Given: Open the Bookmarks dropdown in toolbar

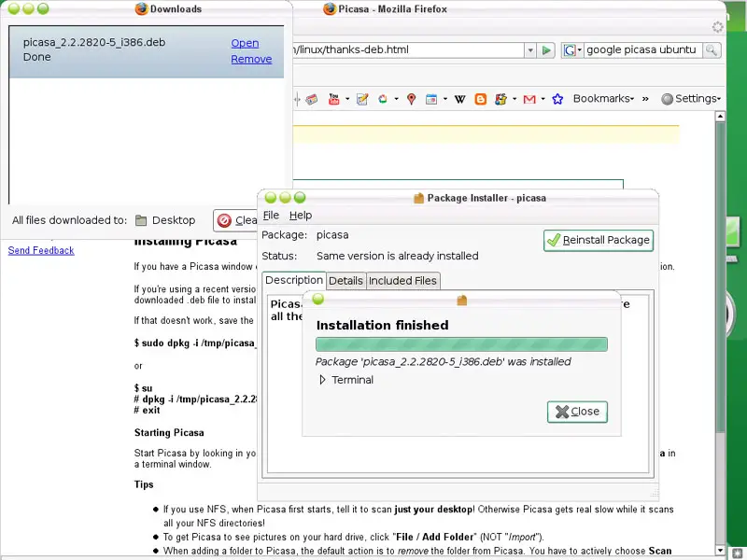Looking at the screenshot, I should (603, 99).
